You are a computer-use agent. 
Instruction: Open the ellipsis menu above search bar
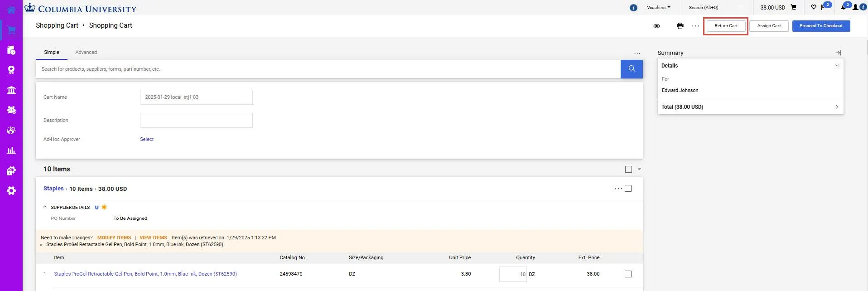point(637,53)
